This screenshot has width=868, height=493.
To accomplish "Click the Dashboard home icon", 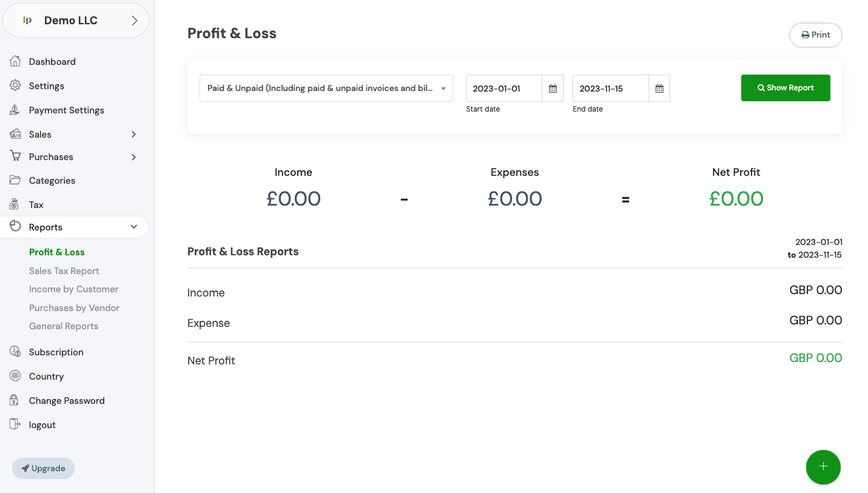I will click(15, 61).
